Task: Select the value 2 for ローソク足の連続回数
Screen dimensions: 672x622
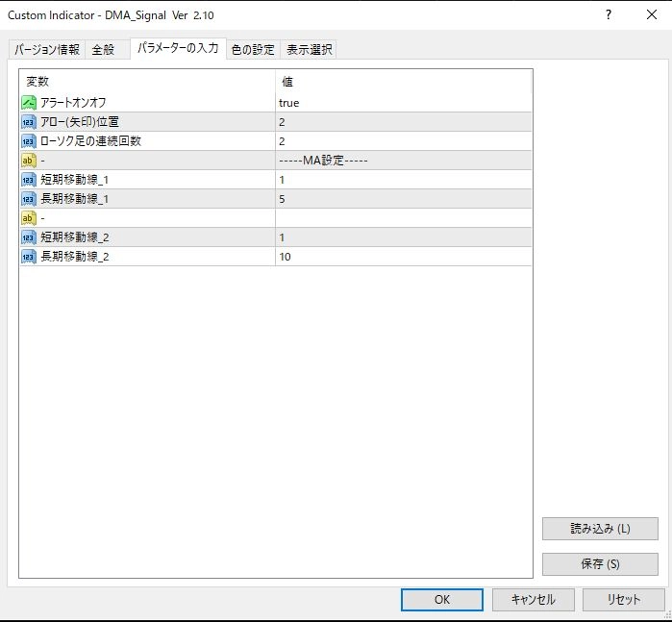Action: pos(282,141)
